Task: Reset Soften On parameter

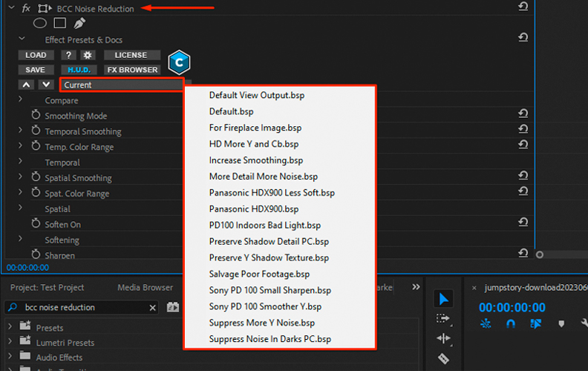Action: pyautogui.click(x=523, y=222)
